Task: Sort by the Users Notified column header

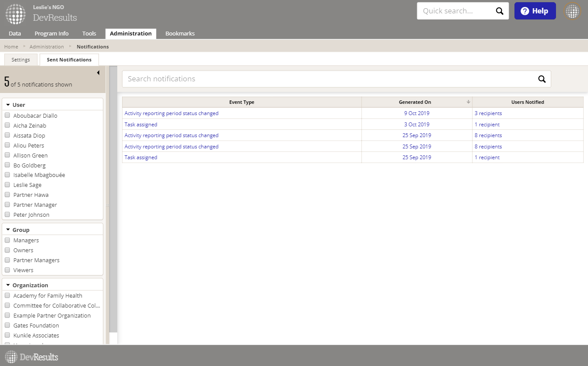Action: (x=528, y=102)
